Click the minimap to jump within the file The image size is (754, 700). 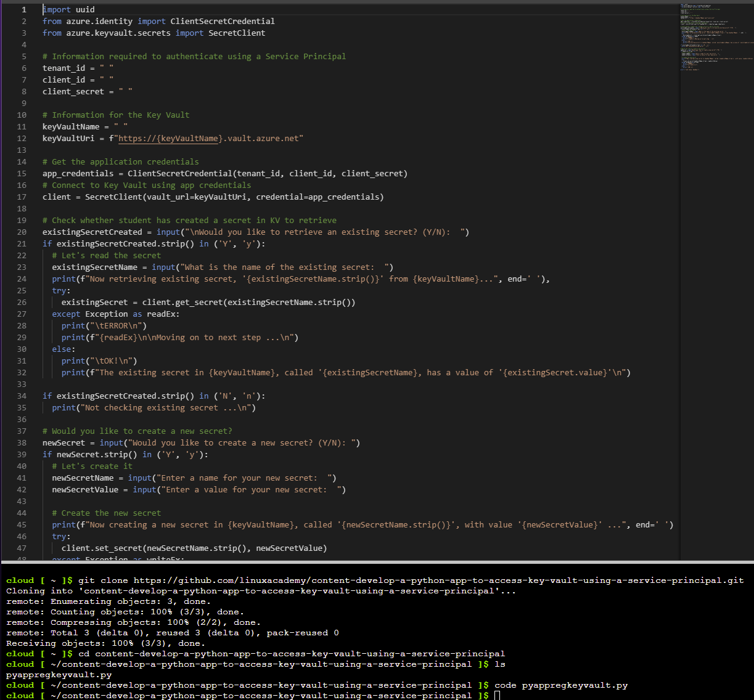pos(715,37)
